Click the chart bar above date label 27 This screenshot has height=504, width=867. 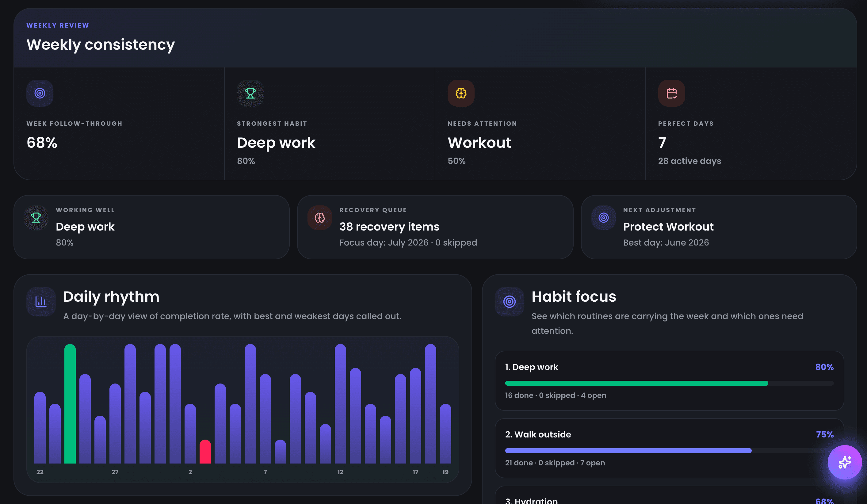[x=115, y=423]
